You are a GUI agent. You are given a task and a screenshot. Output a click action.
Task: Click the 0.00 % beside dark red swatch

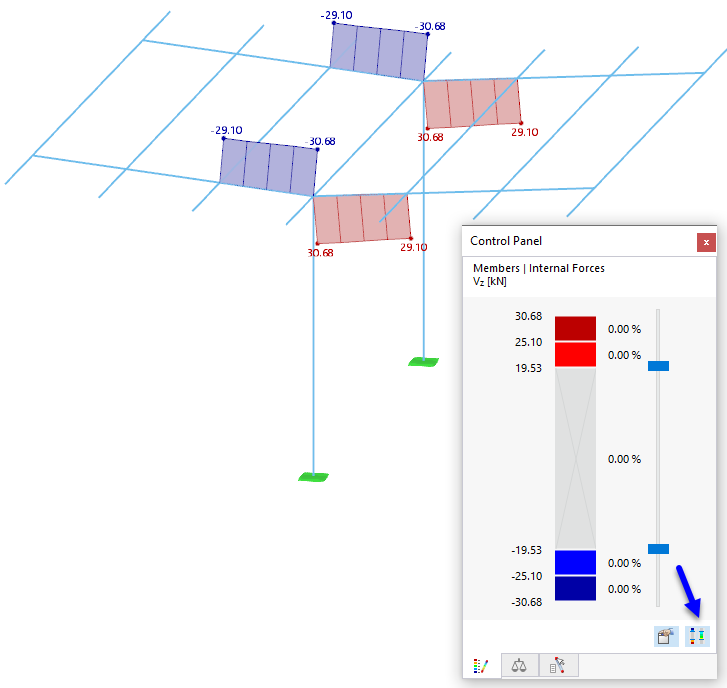pos(624,329)
